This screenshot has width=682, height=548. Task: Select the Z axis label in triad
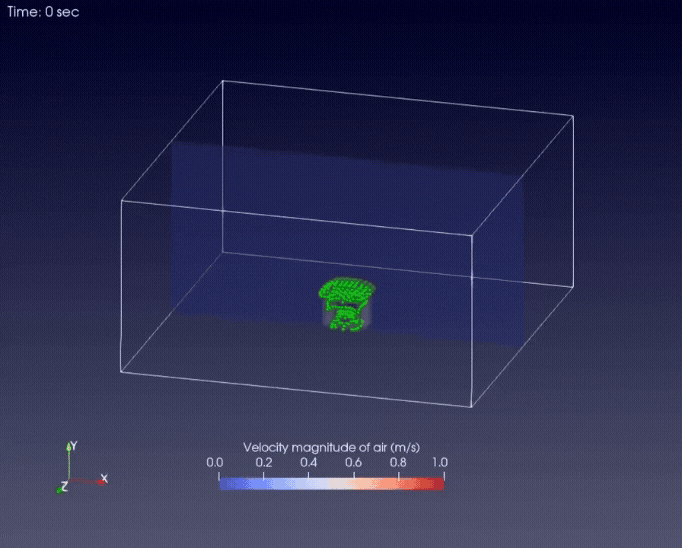tap(64, 487)
